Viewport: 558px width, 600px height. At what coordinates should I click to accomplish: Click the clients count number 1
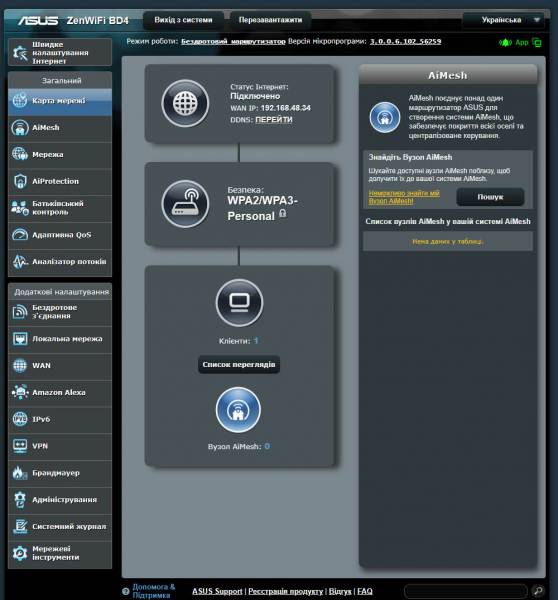[256, 340]
